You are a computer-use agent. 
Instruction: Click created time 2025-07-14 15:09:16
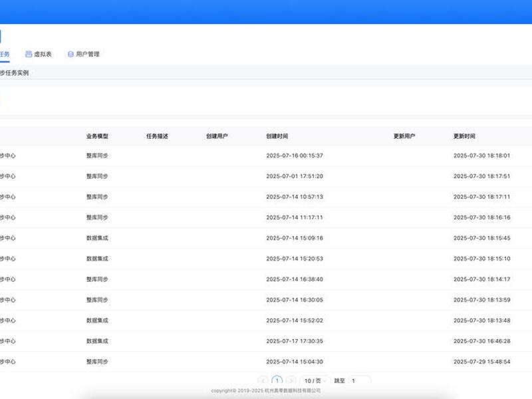coord(295,238)
